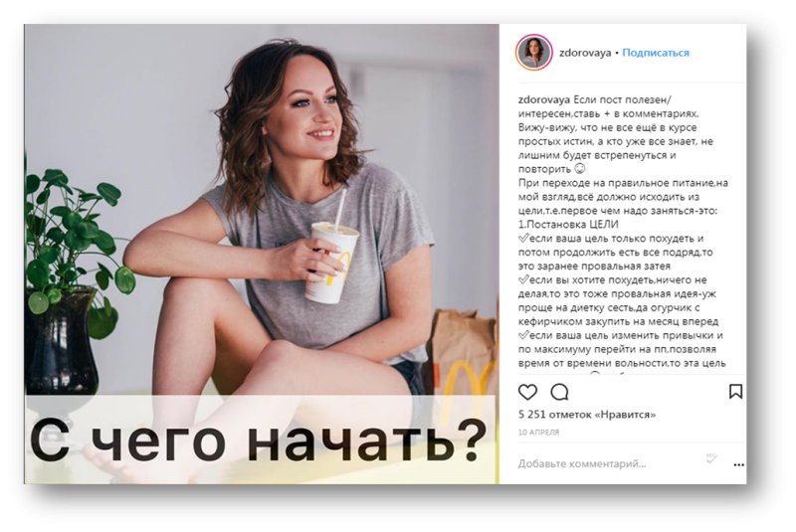The image size is (796, 532).
Task: Save the post with the bookmark icon
Action: pyautogui.click(x=735, y=391)
